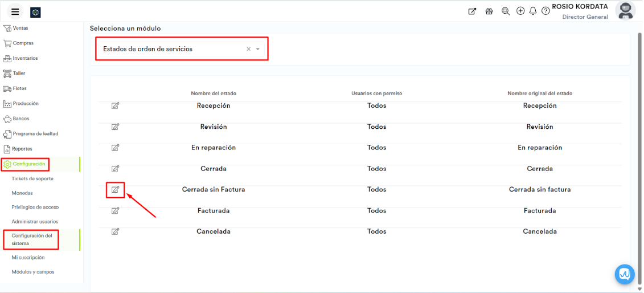Open the Ventas menu in sidebar
This screenshot has height=293, width=644.
point(20,28)
